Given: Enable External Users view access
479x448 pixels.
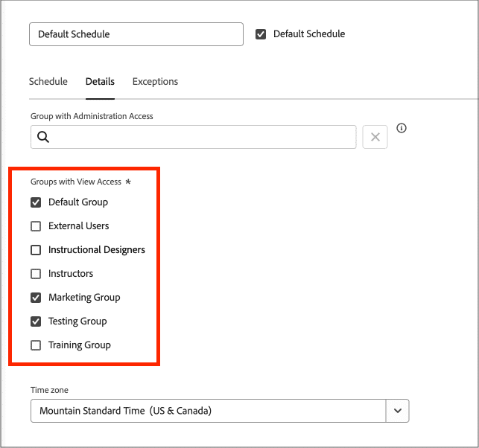Looking at the screenshot, I should (36, 226).
